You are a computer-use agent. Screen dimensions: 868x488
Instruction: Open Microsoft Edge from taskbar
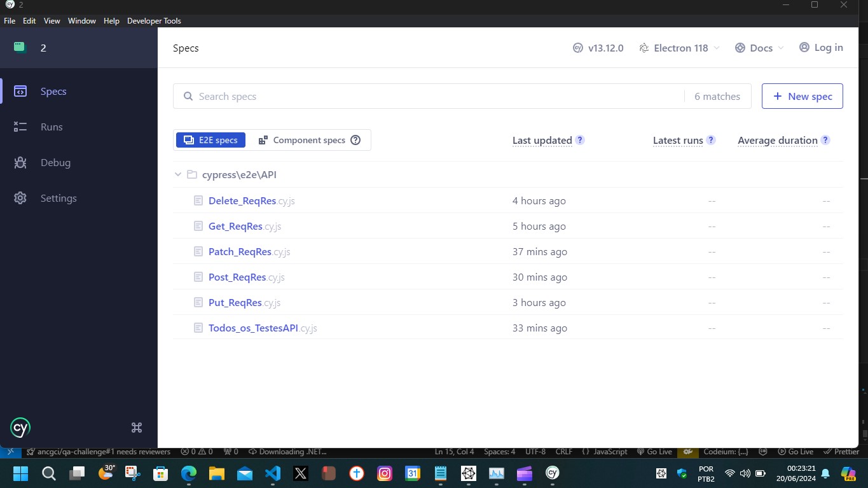tap(189, 473)
